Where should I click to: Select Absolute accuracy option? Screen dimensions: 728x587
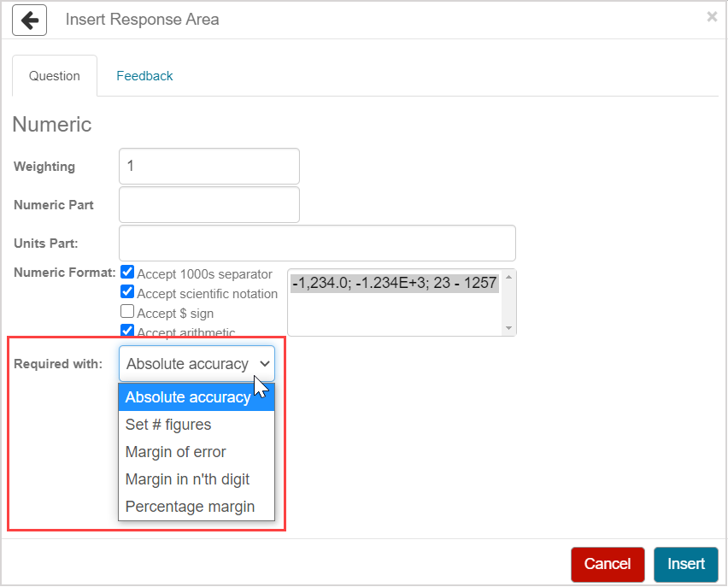click(x=188, y=397)
